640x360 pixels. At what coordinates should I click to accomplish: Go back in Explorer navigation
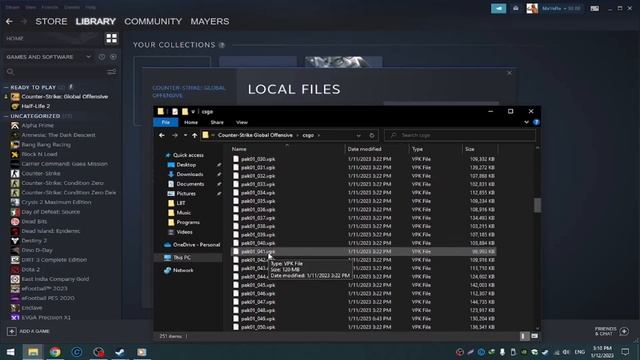[x=162, y=135]
